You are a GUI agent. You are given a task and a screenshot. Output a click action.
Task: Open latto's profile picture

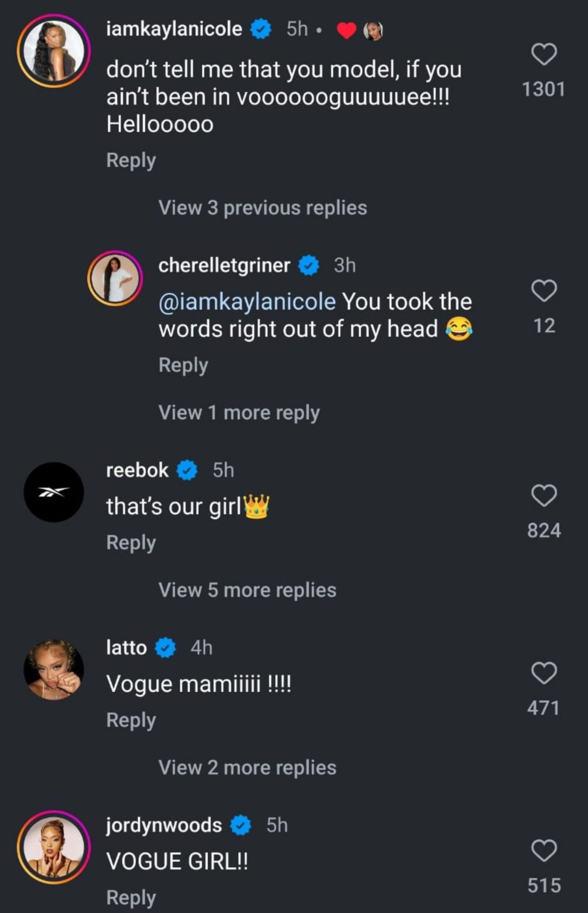(54, 669)
